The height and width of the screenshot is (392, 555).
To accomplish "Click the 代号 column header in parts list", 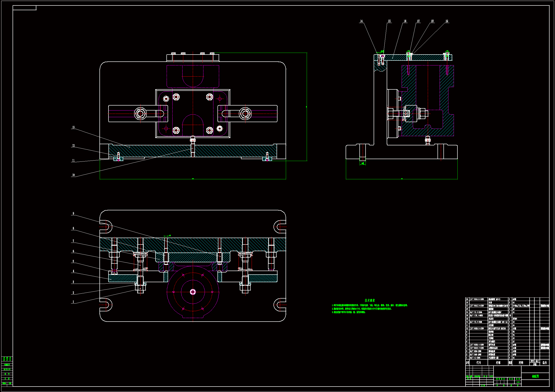I will tap(479, 363).
